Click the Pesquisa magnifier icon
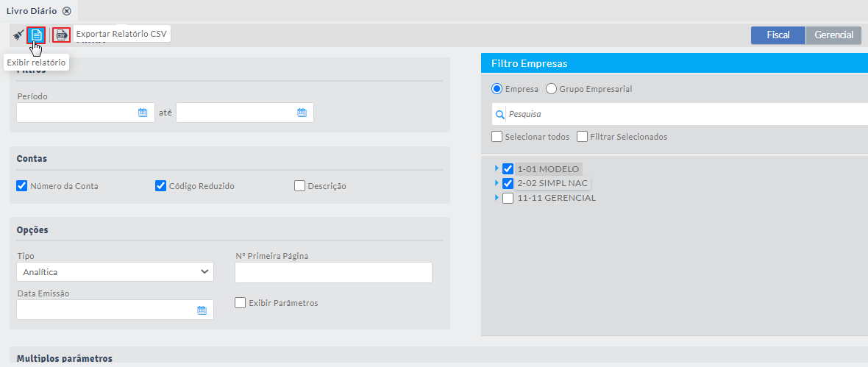Image resolution: width=868 pixels, height=367 pixels. click(x=499, y=115)
